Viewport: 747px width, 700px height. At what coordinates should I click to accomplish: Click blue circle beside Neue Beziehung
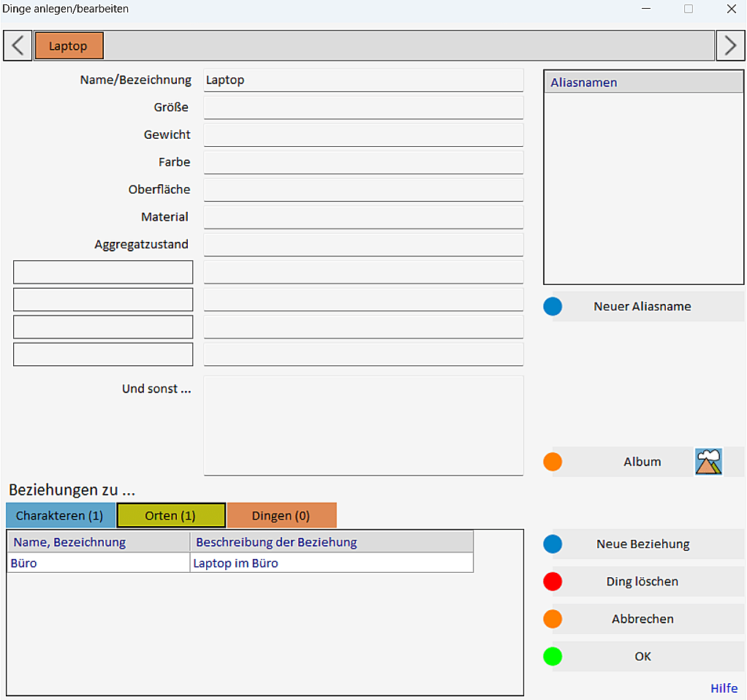(x=553, y=544)
